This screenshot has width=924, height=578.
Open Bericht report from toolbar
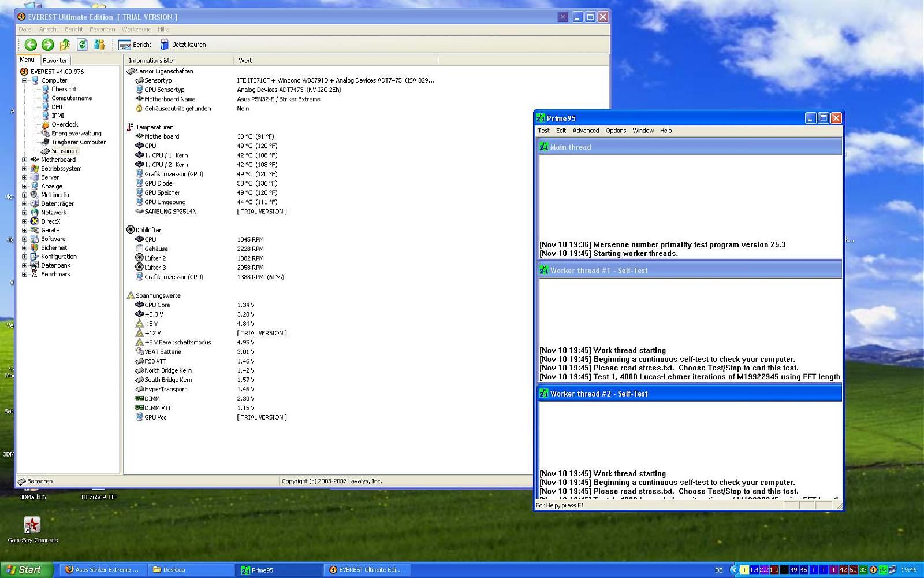[135, 45]
